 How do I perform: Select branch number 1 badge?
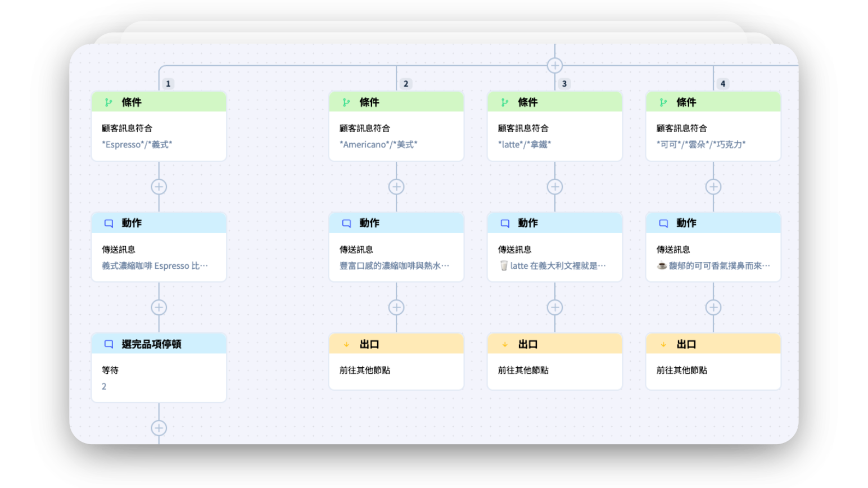click(x=168, y=84)
